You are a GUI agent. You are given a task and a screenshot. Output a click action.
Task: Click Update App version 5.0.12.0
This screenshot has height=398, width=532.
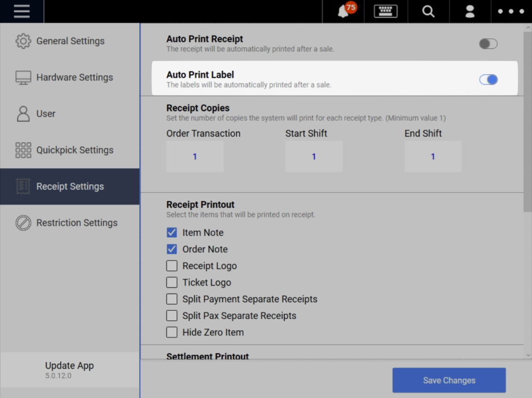tap(69, 369)
